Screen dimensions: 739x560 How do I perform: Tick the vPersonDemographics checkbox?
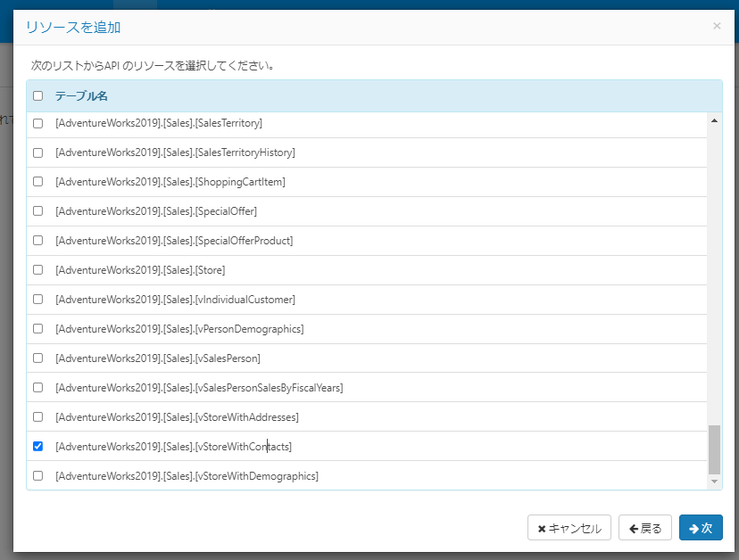(37, 329)
